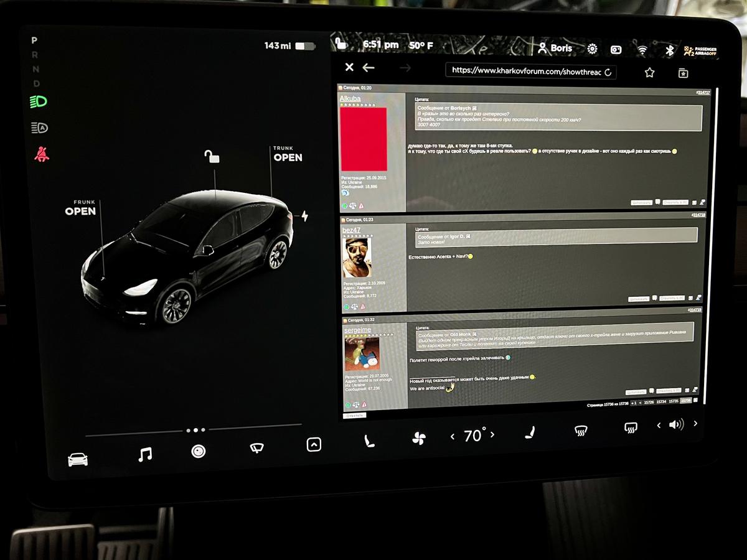Click the Ответить reply button below the thread

click(355, 415)
